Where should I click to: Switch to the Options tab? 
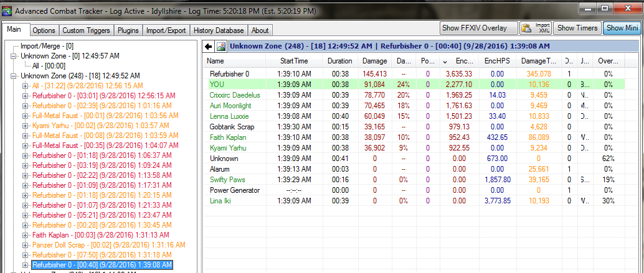44,30
